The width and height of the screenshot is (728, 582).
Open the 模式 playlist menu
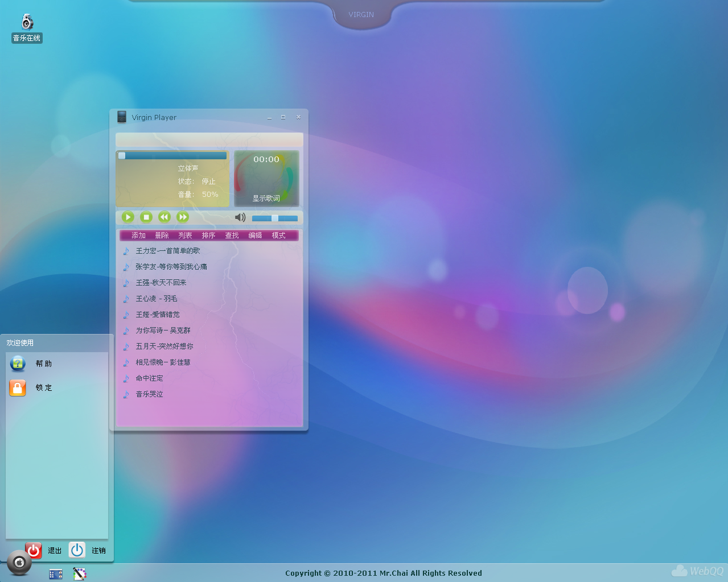click(278, 236)
